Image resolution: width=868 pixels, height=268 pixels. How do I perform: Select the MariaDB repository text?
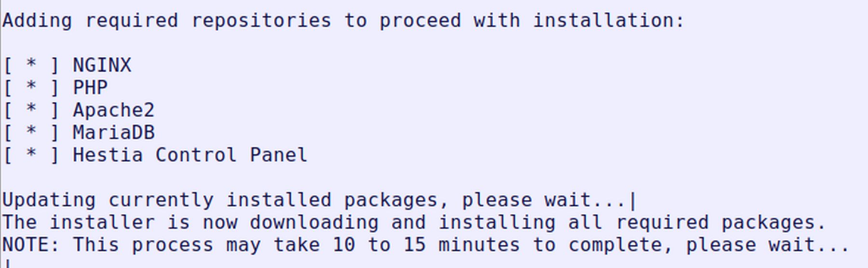(x=114, y=132)
